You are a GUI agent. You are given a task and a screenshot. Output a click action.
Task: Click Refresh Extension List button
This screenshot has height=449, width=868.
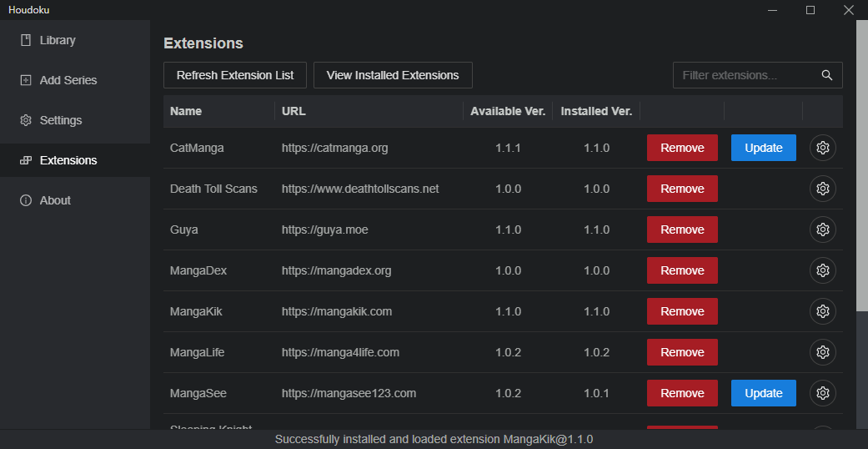235,75
